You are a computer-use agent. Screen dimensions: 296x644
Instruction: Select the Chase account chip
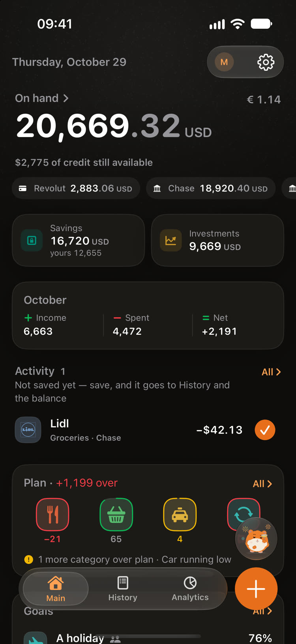[x=211, y=188]
